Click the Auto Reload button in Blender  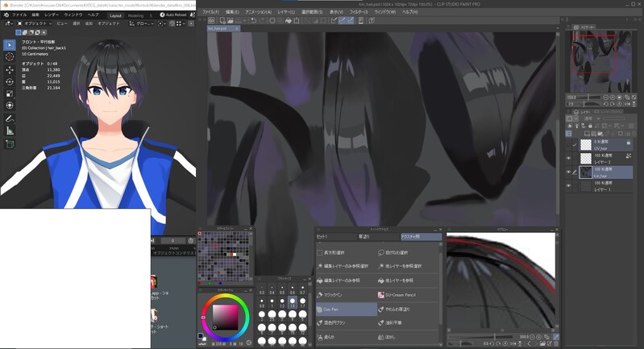coord(173,15)
